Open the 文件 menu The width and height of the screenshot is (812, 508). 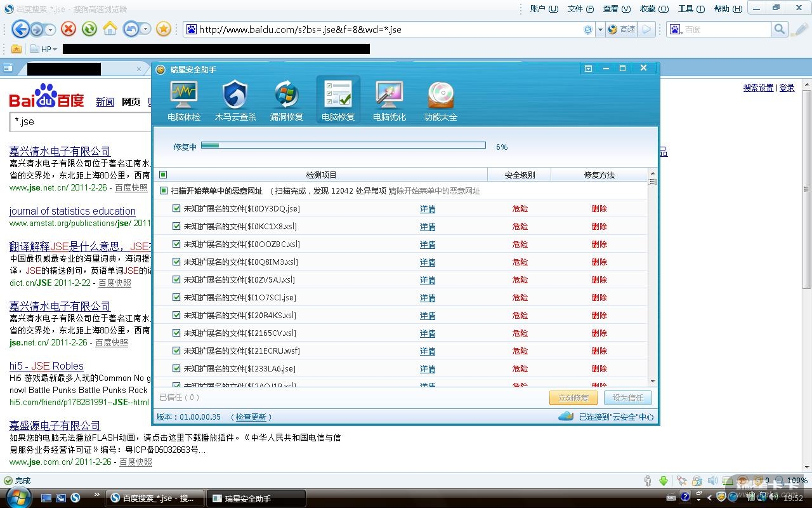click(x=580, y=9)
